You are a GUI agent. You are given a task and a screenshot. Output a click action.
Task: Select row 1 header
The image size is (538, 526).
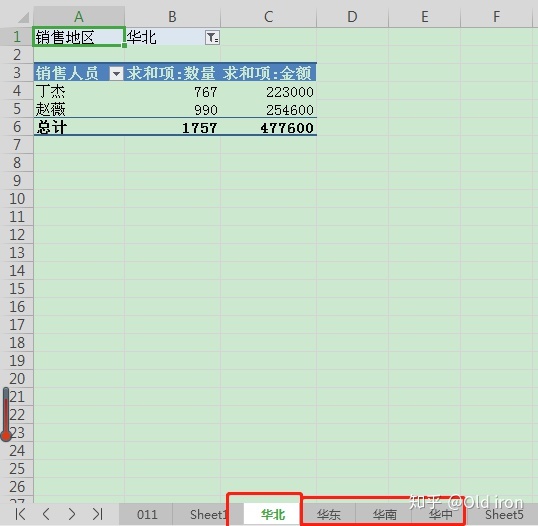pos(17,37)
